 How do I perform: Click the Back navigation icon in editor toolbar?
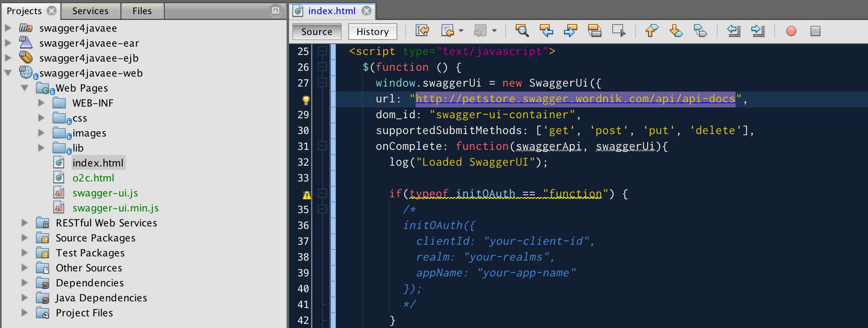coord(448,31)
